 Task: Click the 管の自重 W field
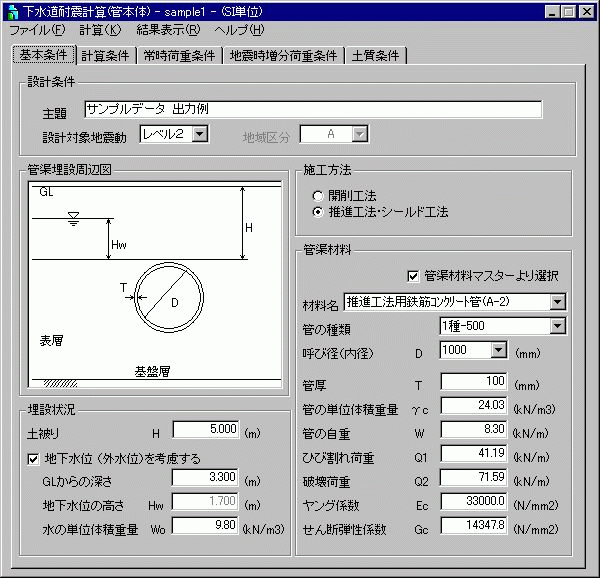(474, 429)
